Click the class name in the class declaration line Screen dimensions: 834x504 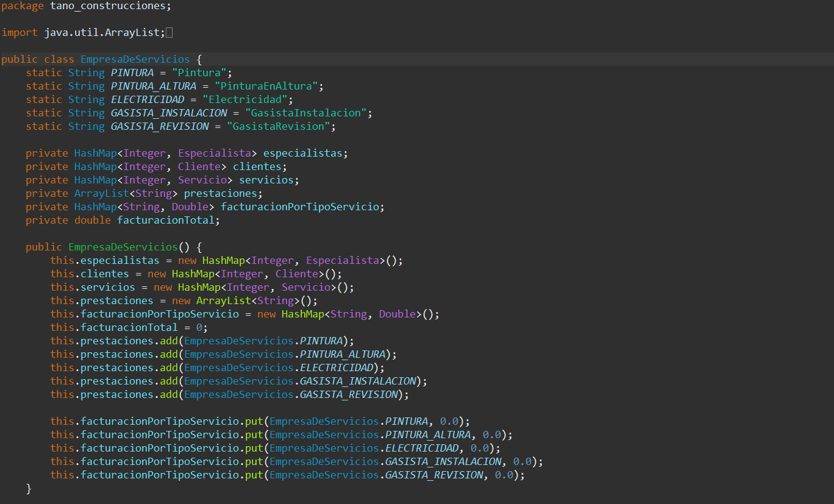point(135,60)
